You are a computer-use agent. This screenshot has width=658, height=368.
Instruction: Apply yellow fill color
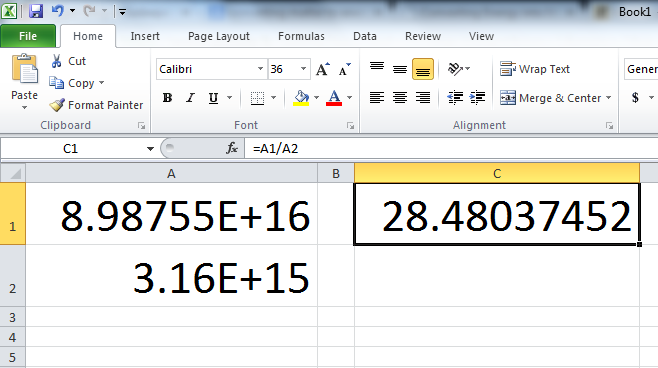301,98
